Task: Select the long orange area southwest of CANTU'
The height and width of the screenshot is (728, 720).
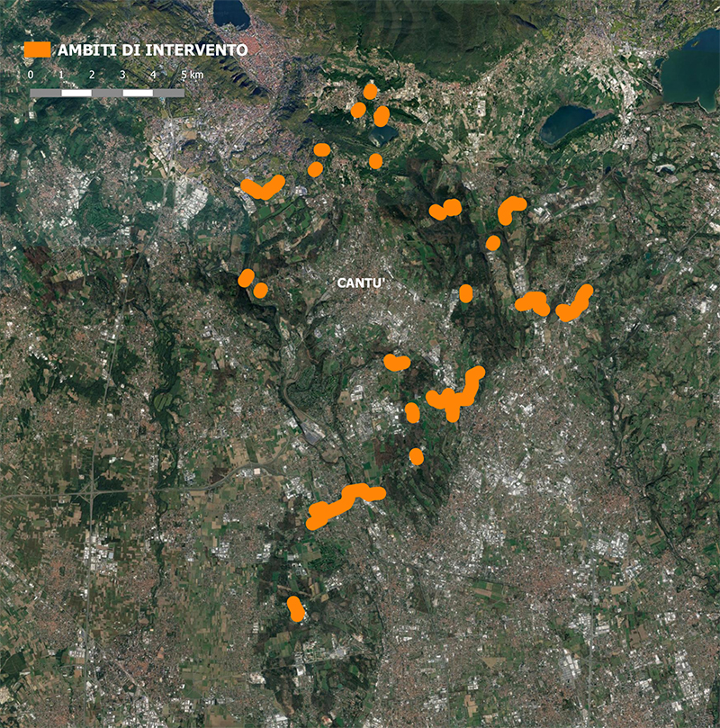Action: 342,505
